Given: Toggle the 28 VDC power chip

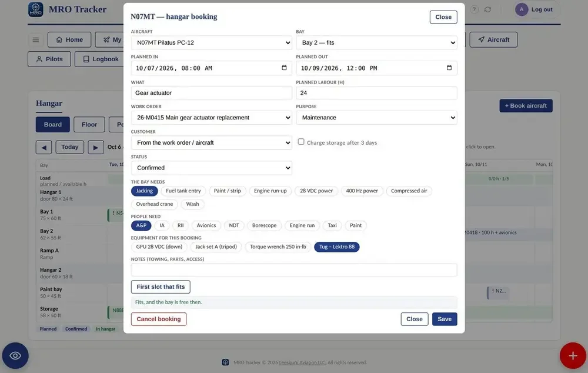Looking at the screenshot, I should pos(316,191).
